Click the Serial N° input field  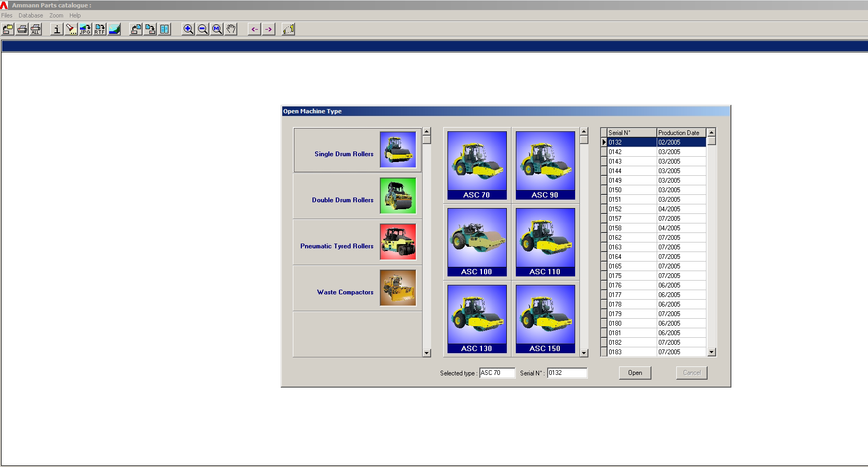(x=567, y=373)
